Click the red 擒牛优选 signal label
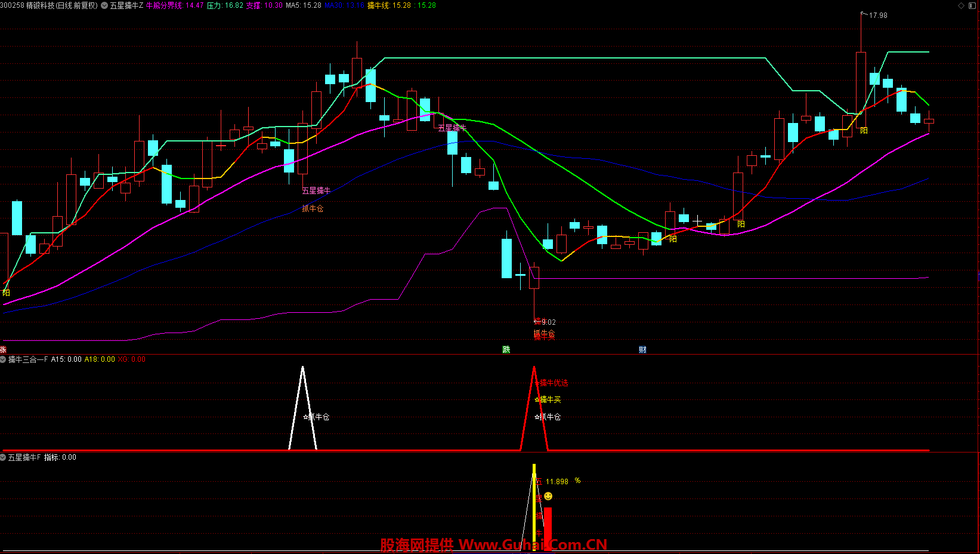This screenshot has width=980, height=554. coord(554,383)
